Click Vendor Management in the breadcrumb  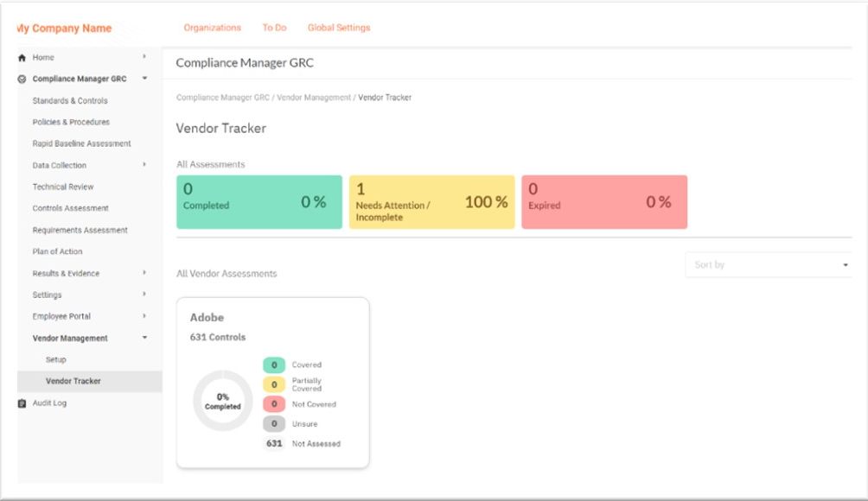click(316, 97)
